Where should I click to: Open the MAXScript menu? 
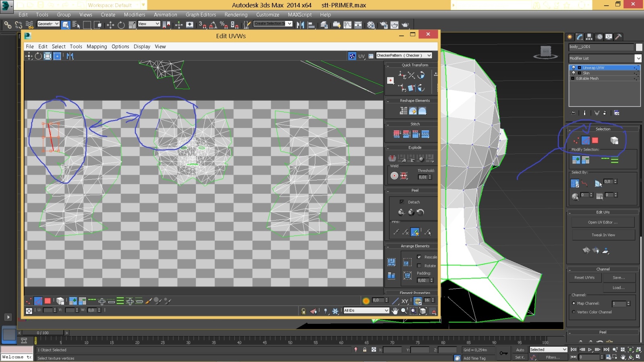(300, 14)
